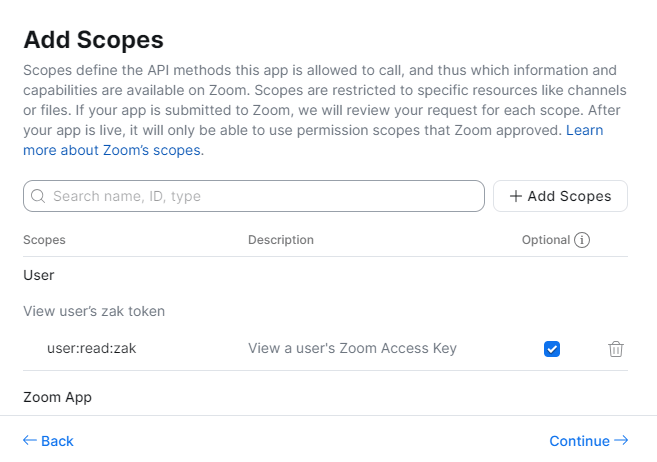Click the Scopes column header
Image resolution: width=657 pixels, height=462 pixels.
click(x=44, y=240)
